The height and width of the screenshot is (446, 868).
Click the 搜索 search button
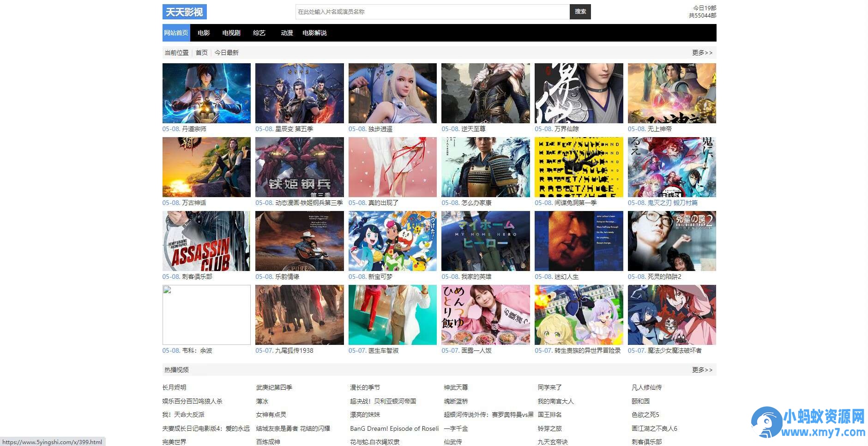click(580, 12)
